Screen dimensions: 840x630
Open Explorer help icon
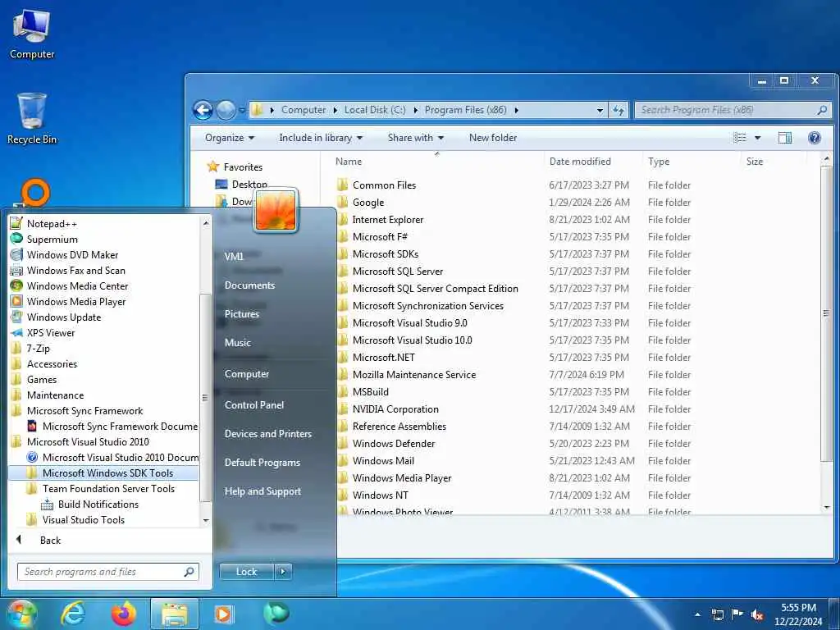click(815, 138)
